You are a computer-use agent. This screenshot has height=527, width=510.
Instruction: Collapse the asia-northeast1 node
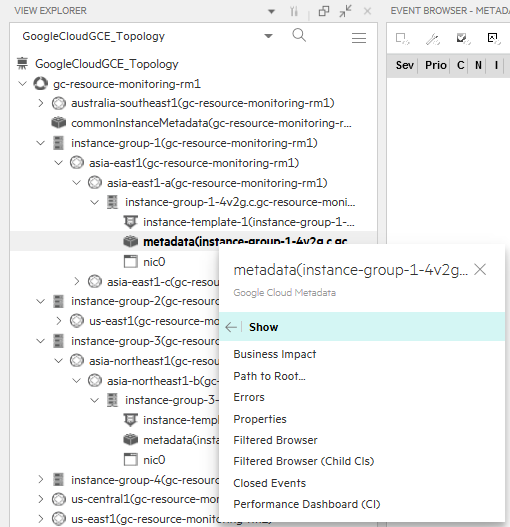click(59, 361)
